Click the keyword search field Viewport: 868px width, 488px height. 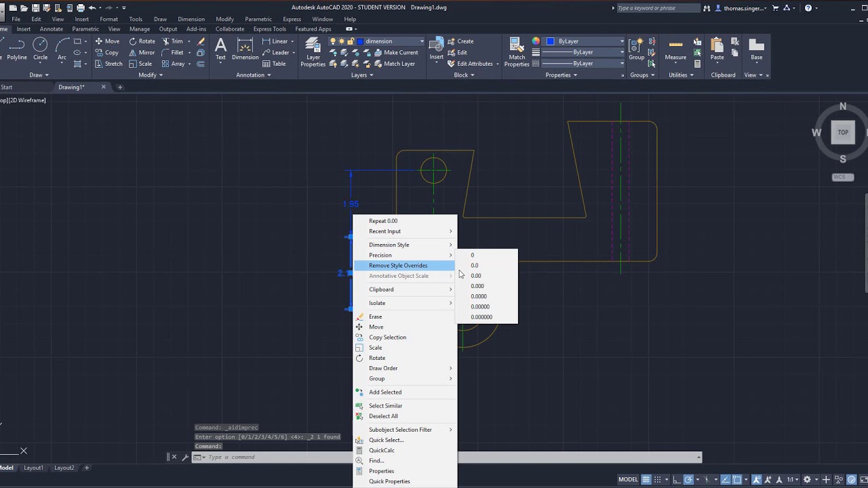click(658, 8)
